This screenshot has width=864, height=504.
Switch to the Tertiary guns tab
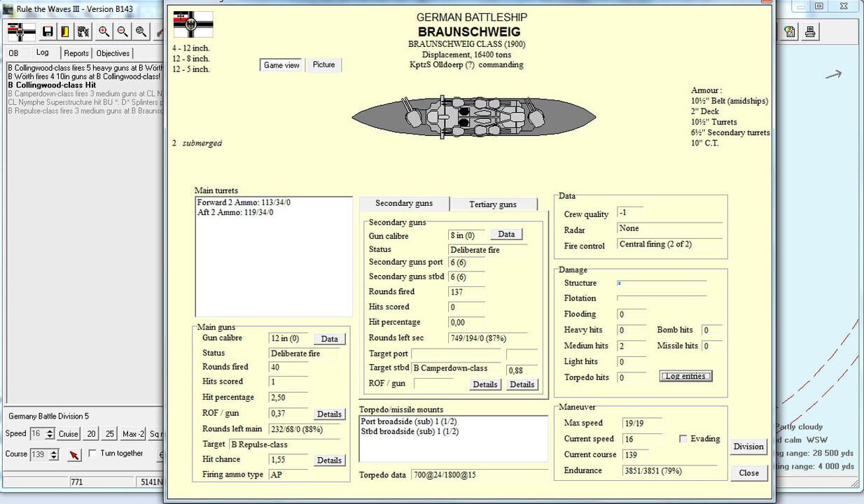[x=494, y=204]
